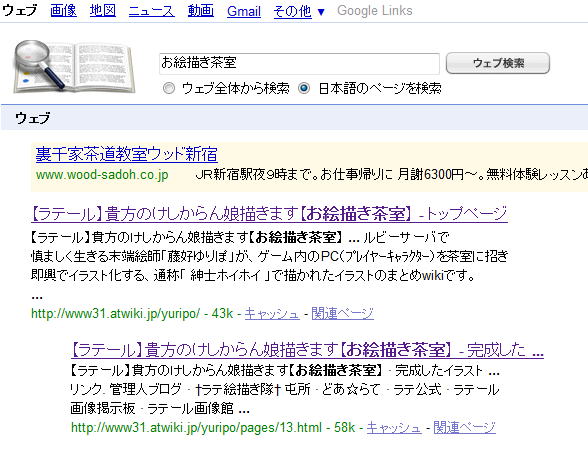
Task: Click the ウェブ heading in the blue results bar
Action: pyautogui.click(x=33, y=118)
